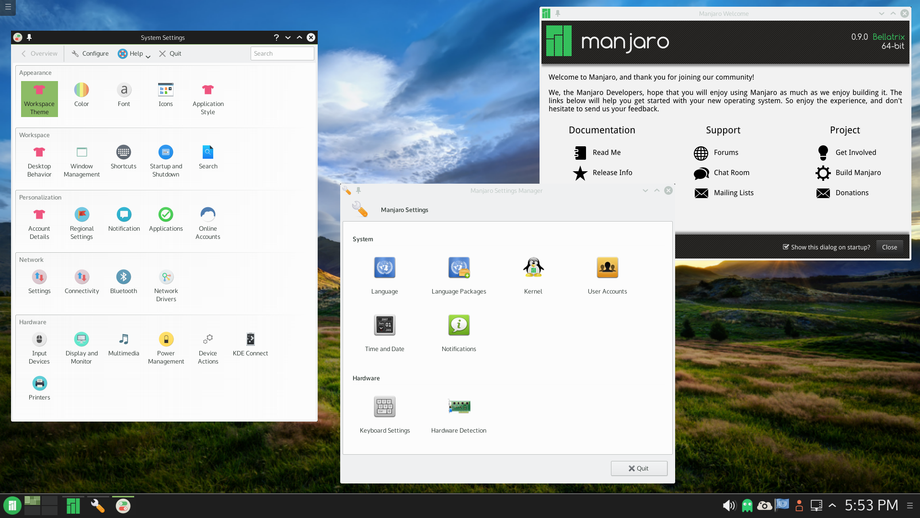Image resolution: width=920 pixels, height=518 pixels.
Task: Open KDE Connect settings
Action: (250, 344)
